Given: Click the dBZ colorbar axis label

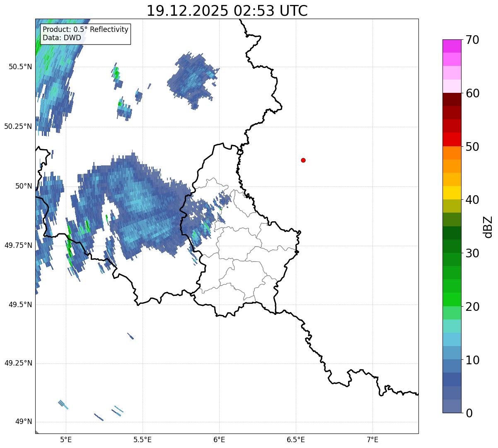Looking at the screenshot, I should [488, 227].
